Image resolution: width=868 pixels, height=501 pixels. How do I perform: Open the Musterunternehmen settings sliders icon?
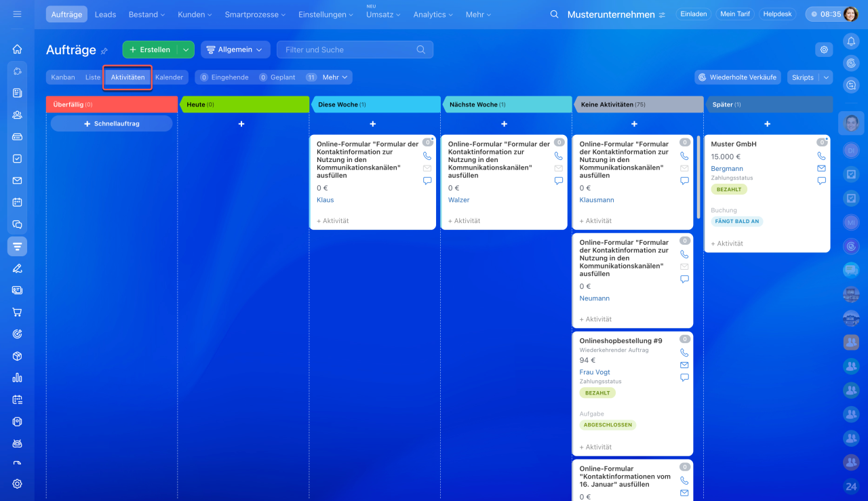663,15
